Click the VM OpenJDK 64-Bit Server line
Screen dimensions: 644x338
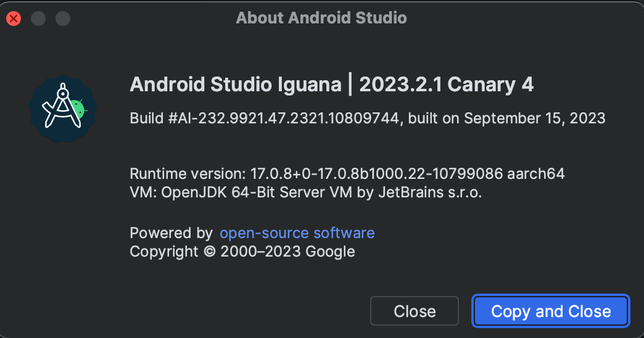[x=305, y=192]
